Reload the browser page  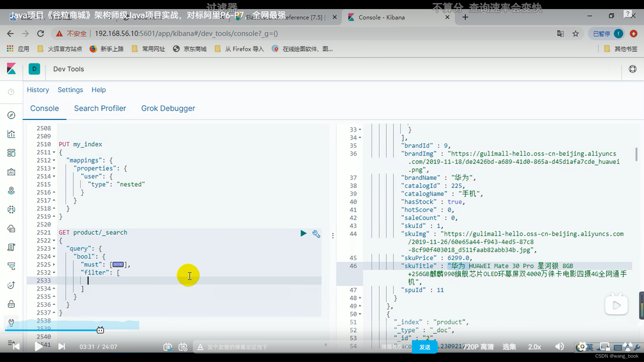tap(41, 34)
